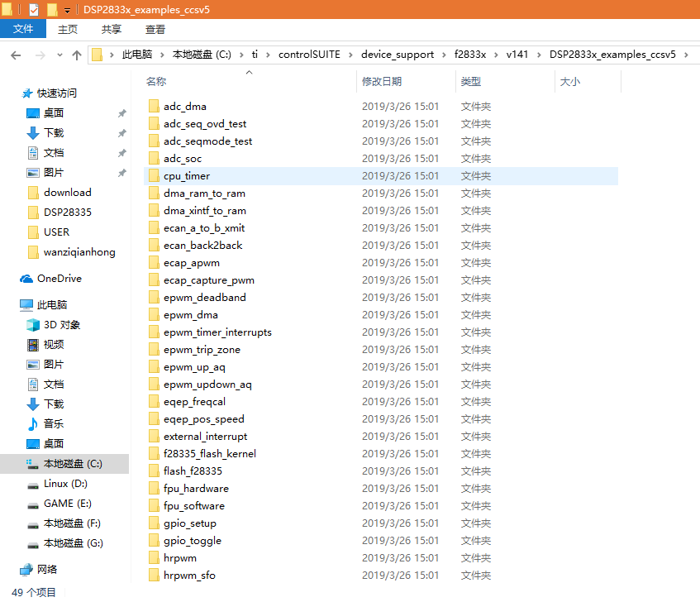Select folder name external_interrupt
This screenshot has height=602, width=700.
click(205, 437)
